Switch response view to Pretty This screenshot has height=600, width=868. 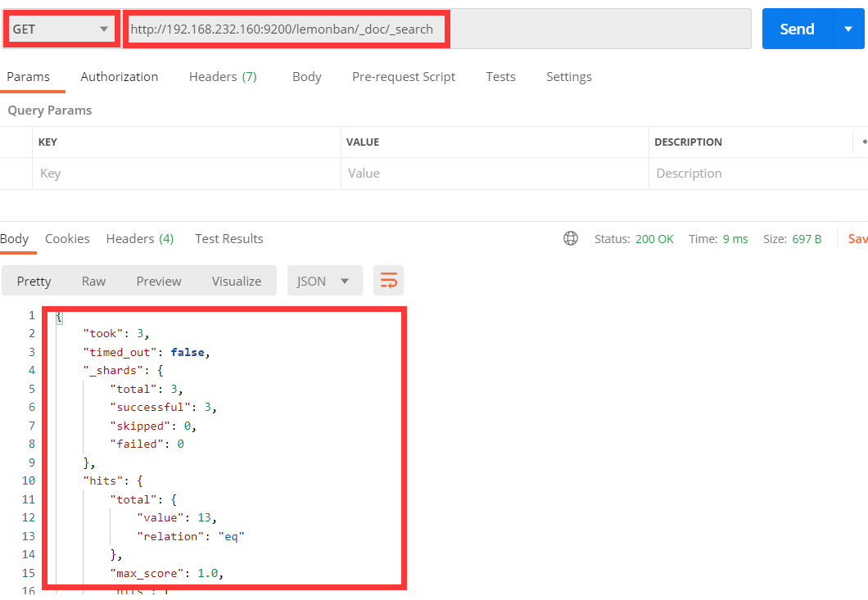(34, 282)
